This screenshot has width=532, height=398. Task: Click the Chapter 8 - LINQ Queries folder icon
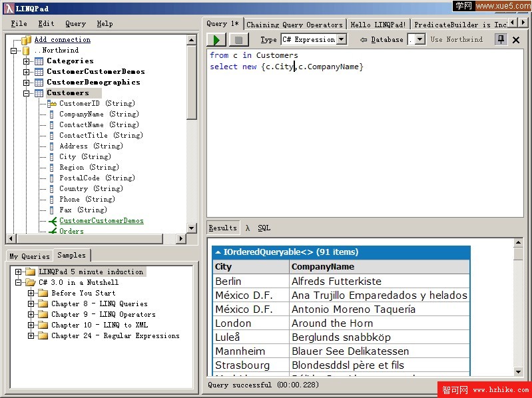[43, 303]
